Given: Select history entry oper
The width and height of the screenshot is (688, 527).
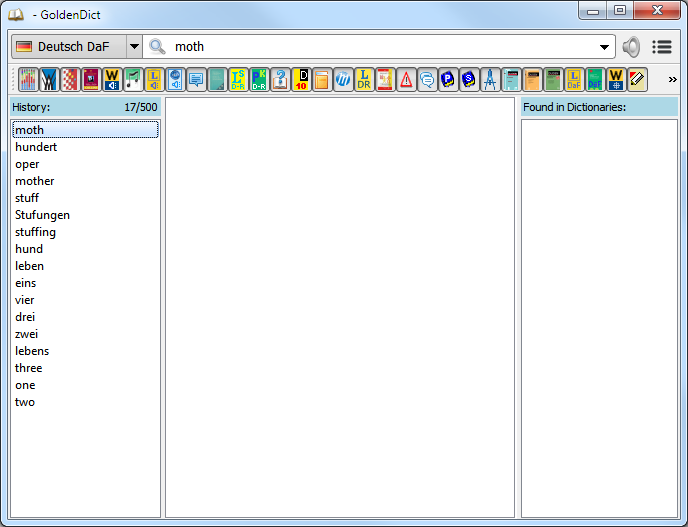Looking at the screenshot, I should (x=86, y=164).
